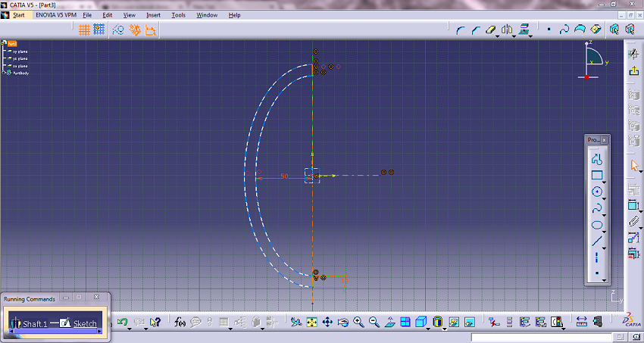Screen dimensions: 644x343
Task: Click the power input field in status bar
Action: 542,337
